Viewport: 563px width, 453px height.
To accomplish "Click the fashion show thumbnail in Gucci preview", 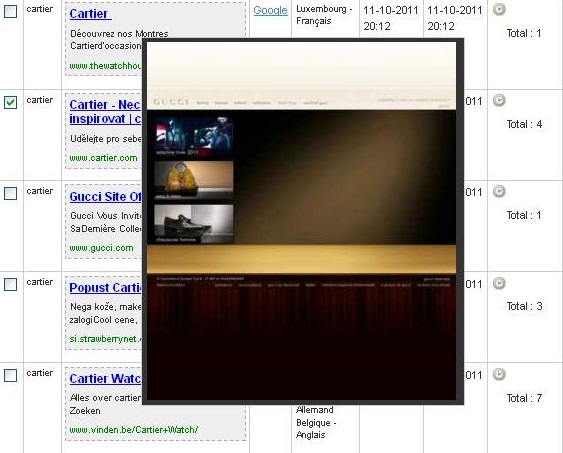I will (x=194, y=137).
